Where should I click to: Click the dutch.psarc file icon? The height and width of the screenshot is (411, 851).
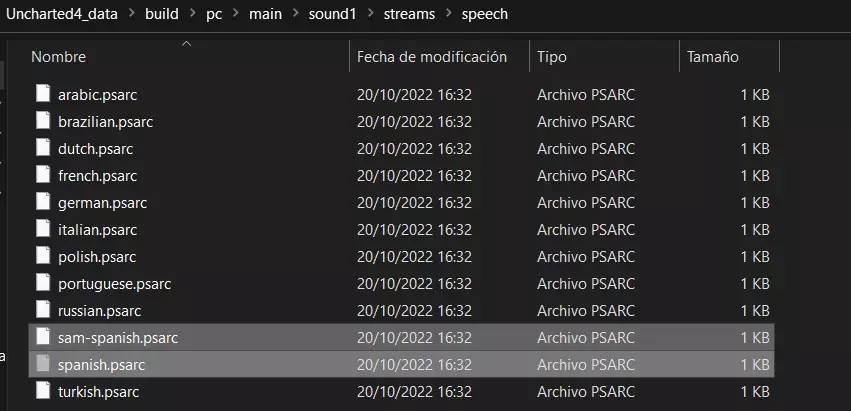click(x=42, y=148)
